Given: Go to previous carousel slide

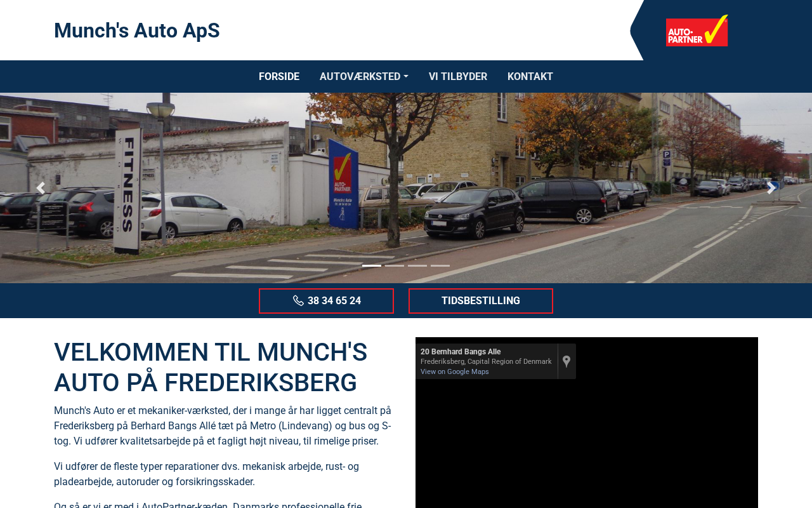Looking at the screenshot, I should point(41,188).
